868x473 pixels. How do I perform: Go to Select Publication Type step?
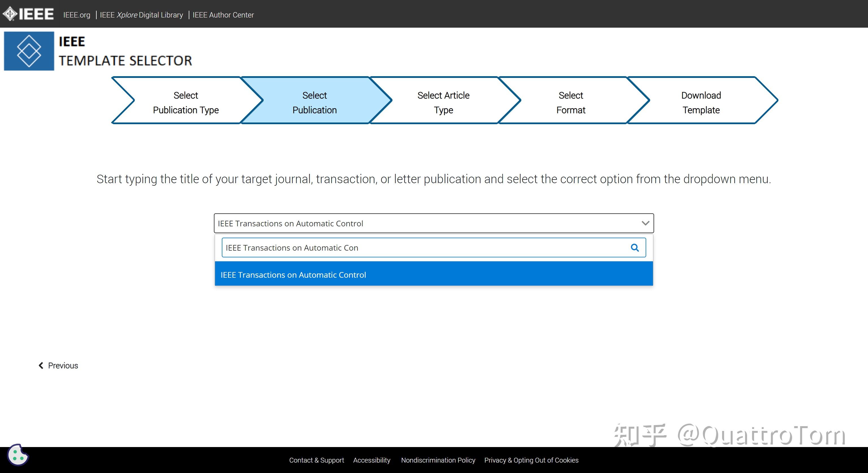(x=186, y=102)
